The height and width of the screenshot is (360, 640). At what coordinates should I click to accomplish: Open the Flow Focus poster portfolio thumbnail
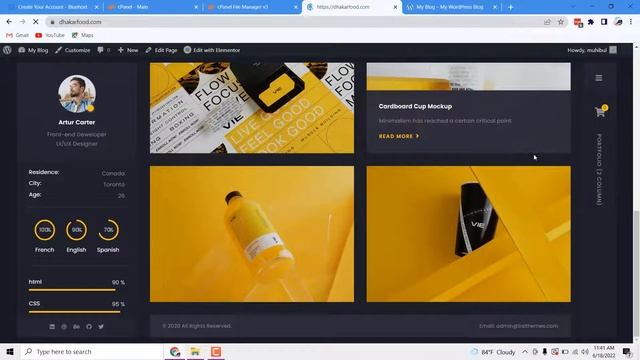(x=252, y=108)
